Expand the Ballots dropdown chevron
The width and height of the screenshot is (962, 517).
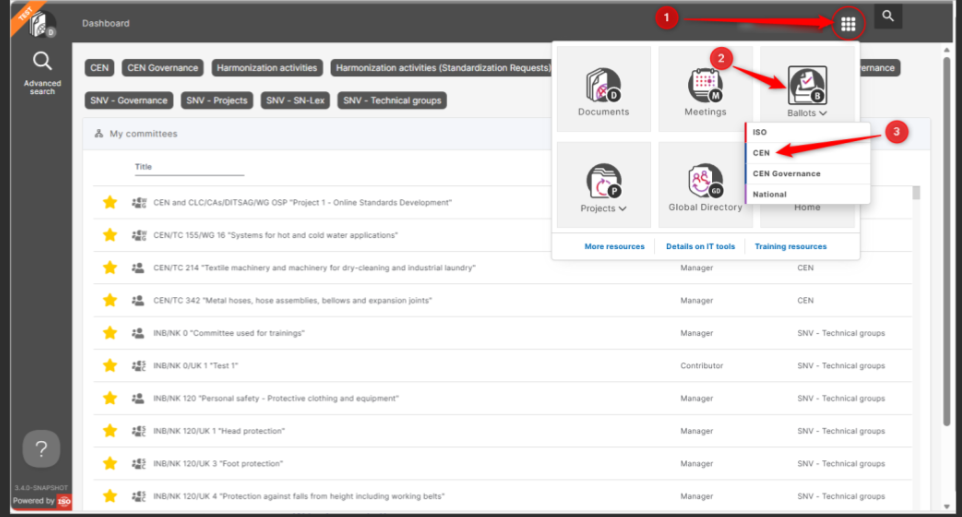tap(823, 113)
